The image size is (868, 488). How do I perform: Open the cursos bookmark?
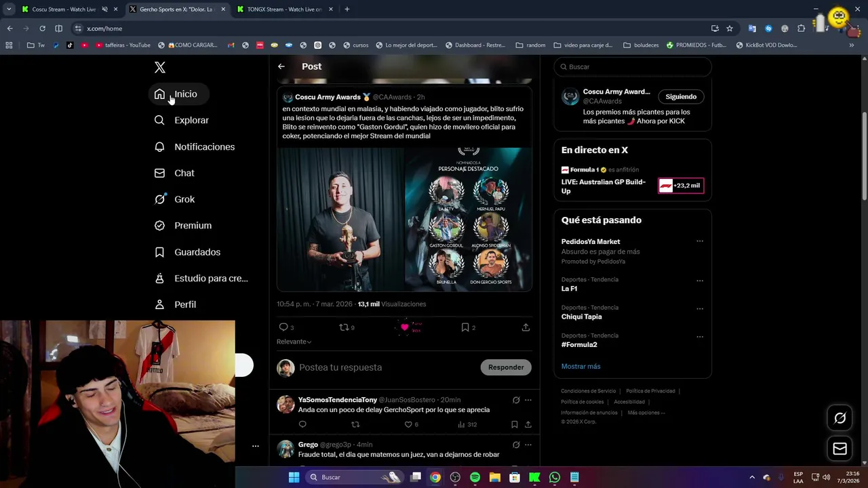356,45
